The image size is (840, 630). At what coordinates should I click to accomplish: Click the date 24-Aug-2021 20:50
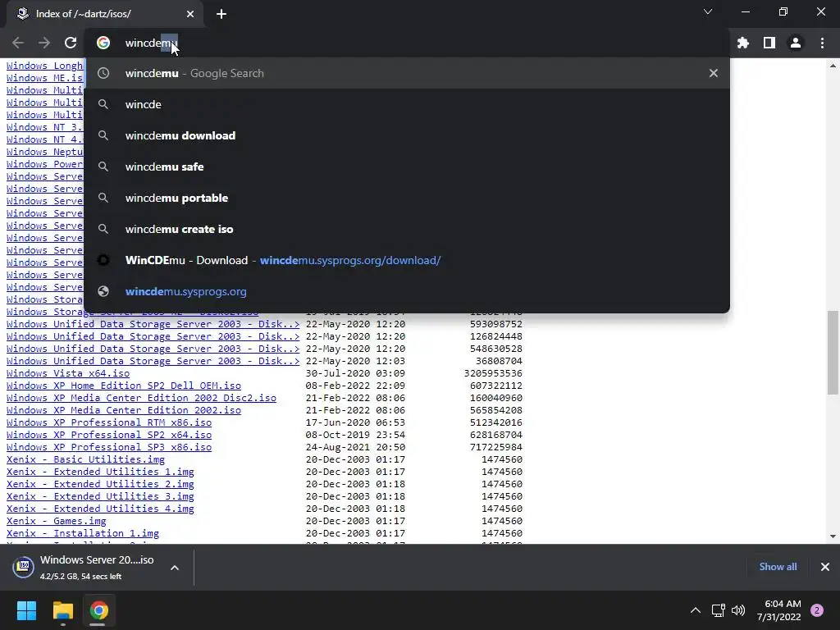[355, 447]
